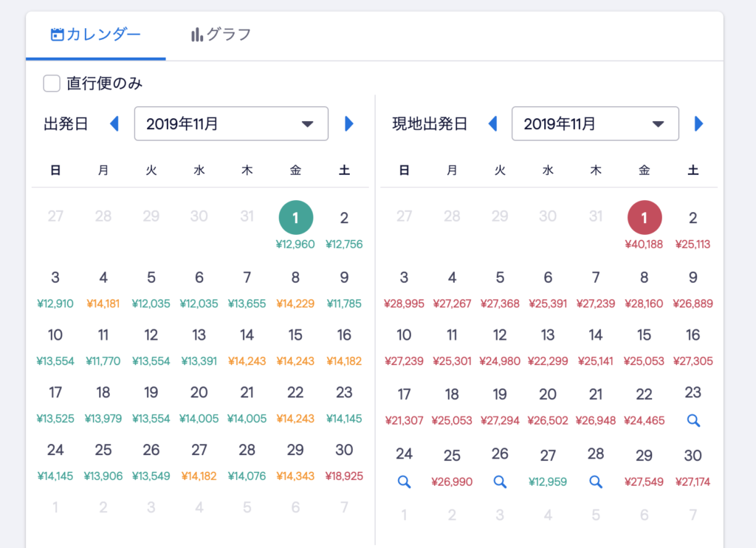Viewport: 756px width, 548px height.
Task: Choose departure date 11 priced ¥11,770
Action: point(103,344)
